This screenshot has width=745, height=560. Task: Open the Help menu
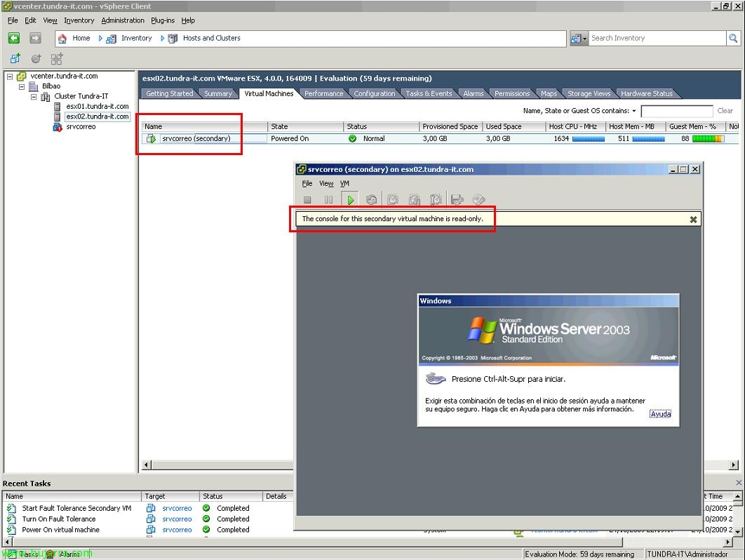(188, 20)
